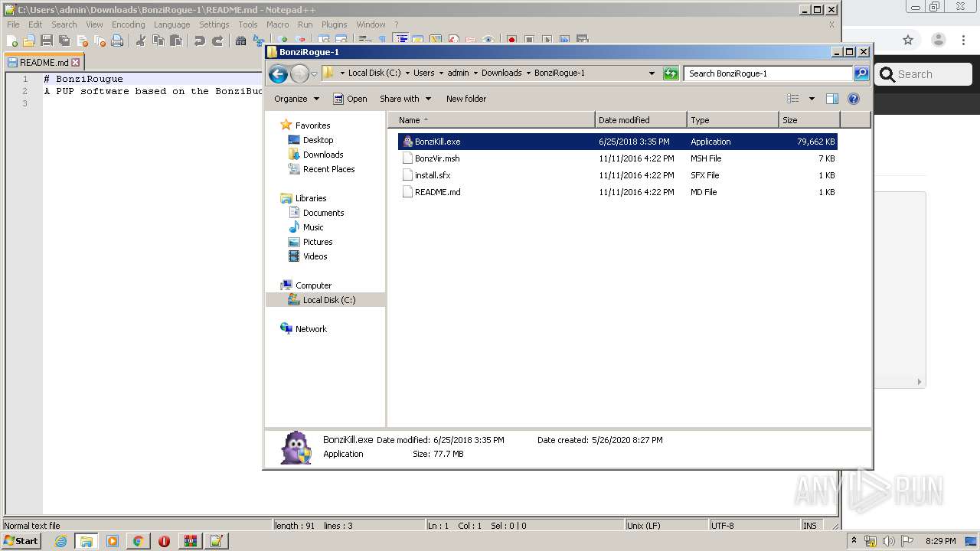Click admin in the address breadcrumb
The image size is (980, 551).
coord(458,73)
